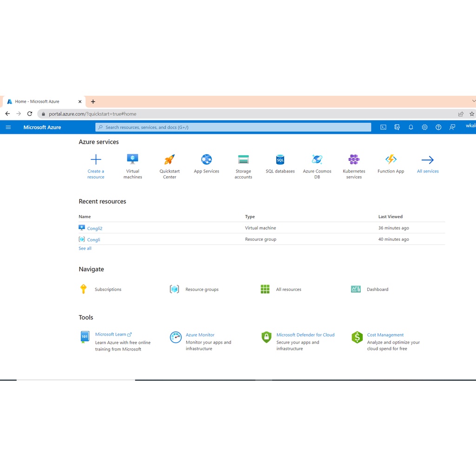The width and height of the screenshot is (476, 476).
Task: Click the Create a resource plus icon
Action: (96, 159)
